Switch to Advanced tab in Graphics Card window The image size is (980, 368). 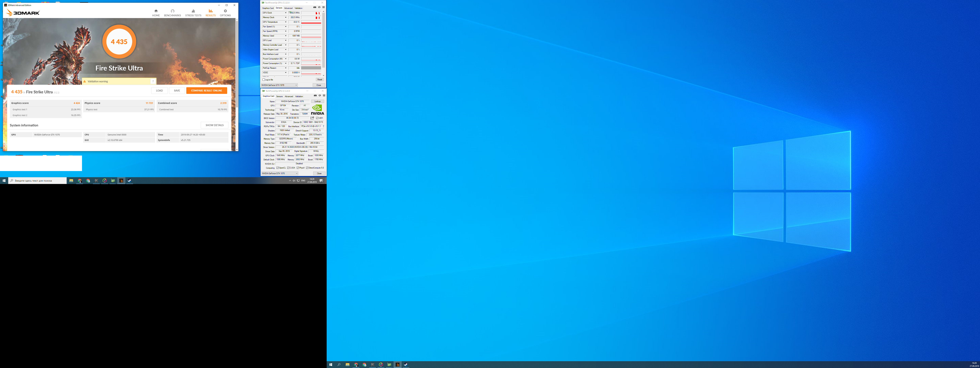click(289, 96)
